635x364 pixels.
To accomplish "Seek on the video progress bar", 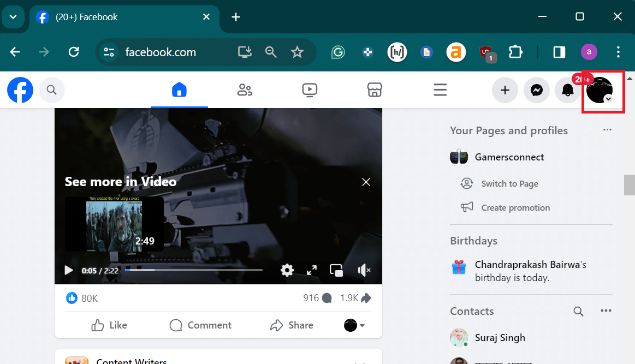I will point(194,270).
